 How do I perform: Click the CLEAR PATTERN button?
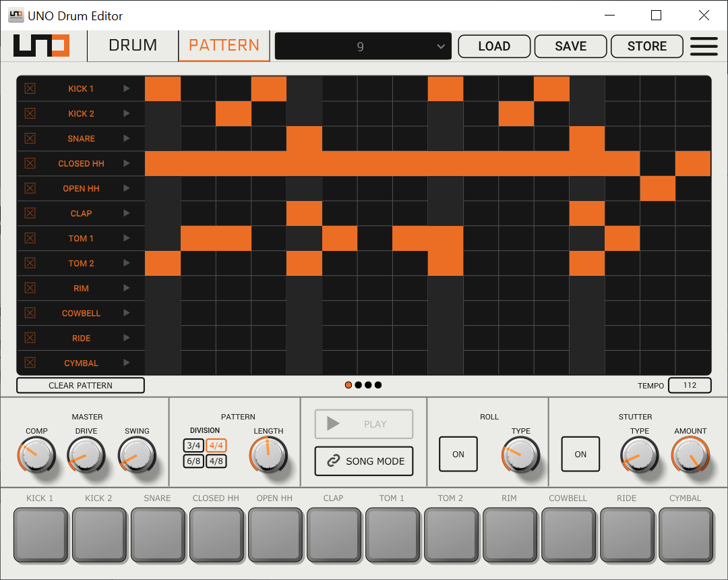point(80,385)
